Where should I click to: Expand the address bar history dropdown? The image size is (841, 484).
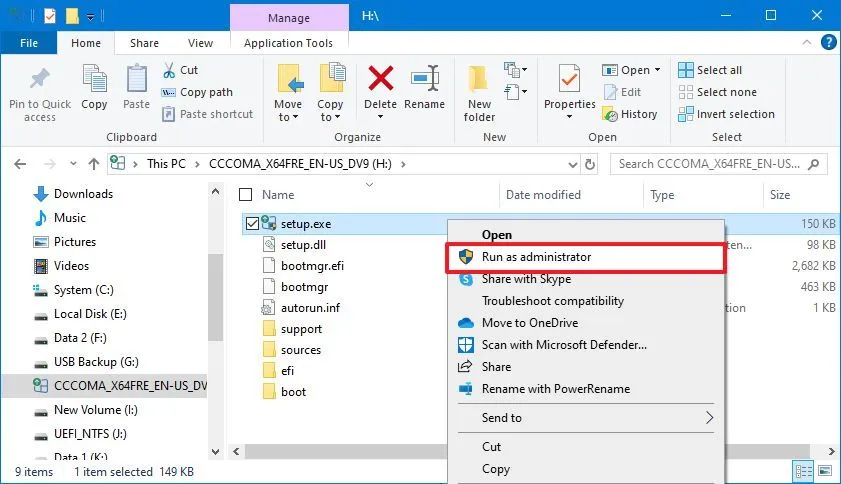pyautogui.click(x=573, y=164)
